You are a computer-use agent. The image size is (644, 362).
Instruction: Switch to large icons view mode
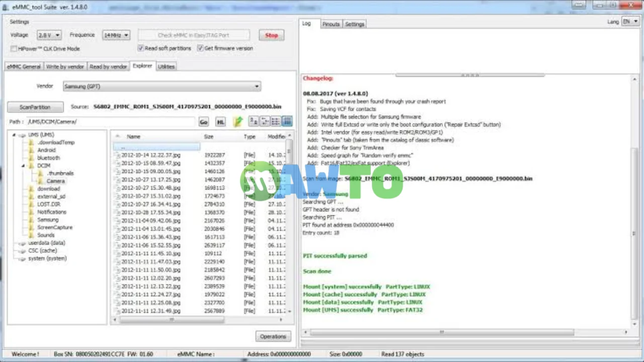pos(254,122)
